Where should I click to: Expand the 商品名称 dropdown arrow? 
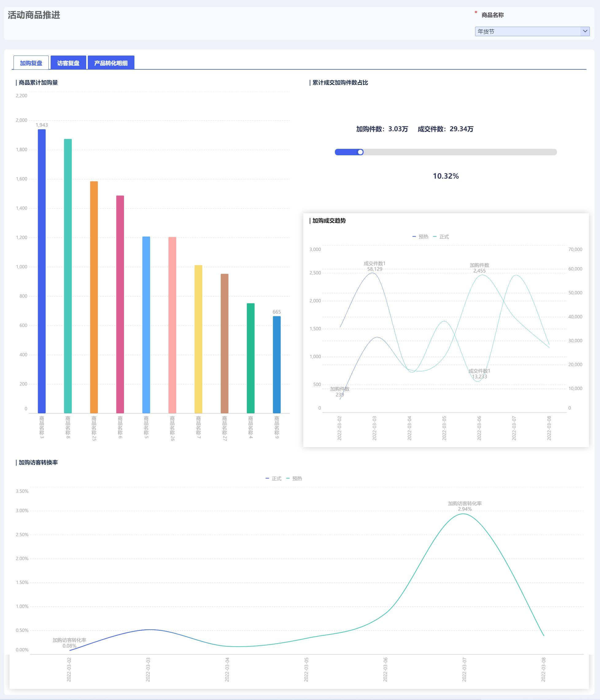(x=585, y=31)
